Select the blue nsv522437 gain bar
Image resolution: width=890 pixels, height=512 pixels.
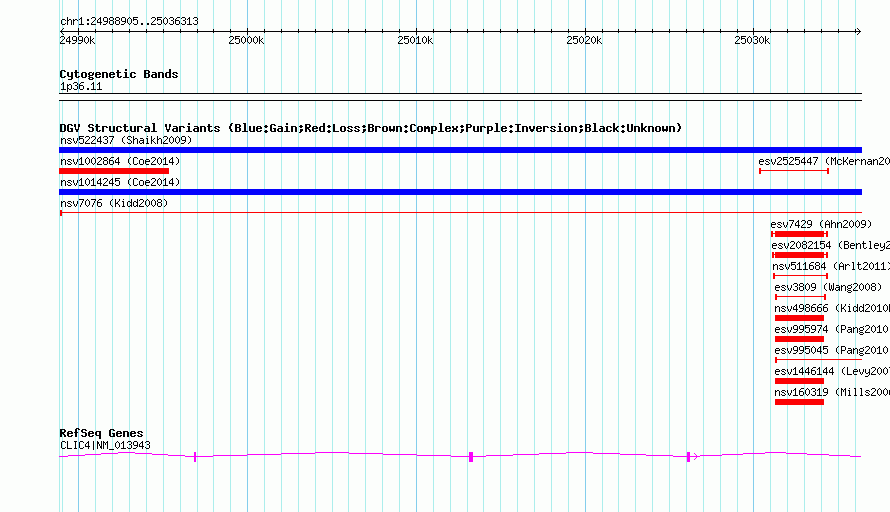(460, 150)
